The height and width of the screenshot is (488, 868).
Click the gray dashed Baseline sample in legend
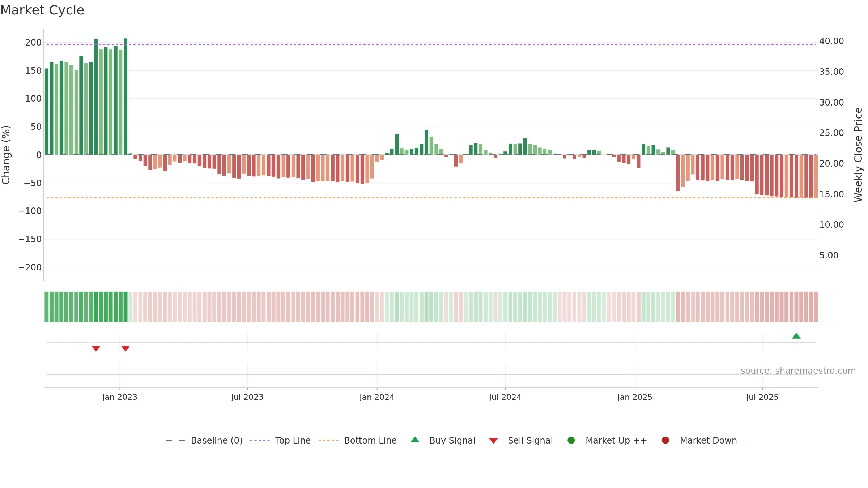point(175,440)
